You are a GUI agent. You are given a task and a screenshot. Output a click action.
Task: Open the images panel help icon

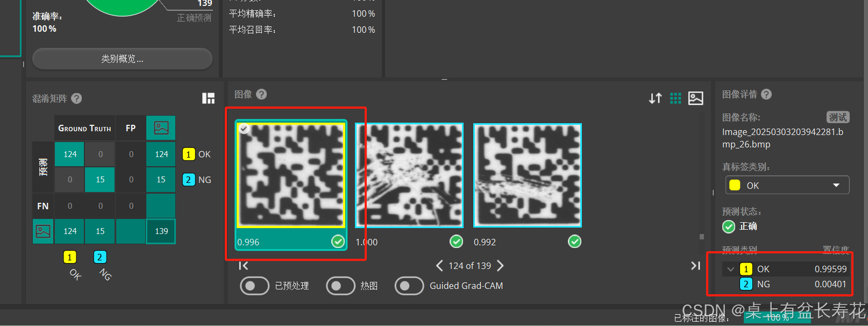[x=261, y=94]
